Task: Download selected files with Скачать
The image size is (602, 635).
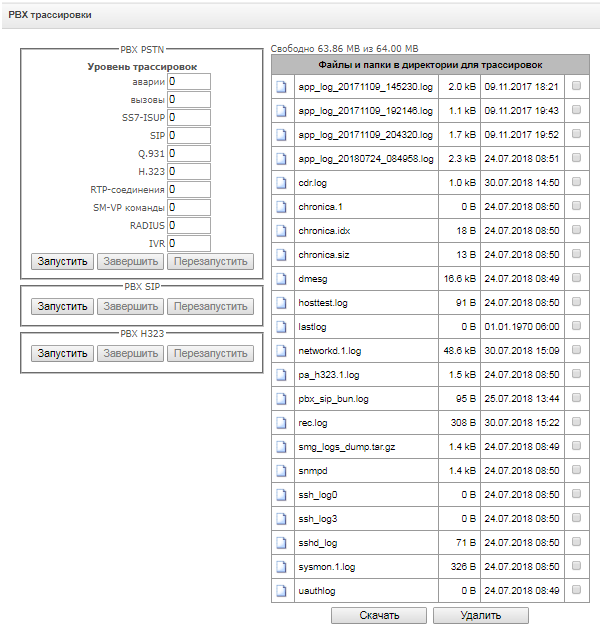Action: [x=379, y=616]
